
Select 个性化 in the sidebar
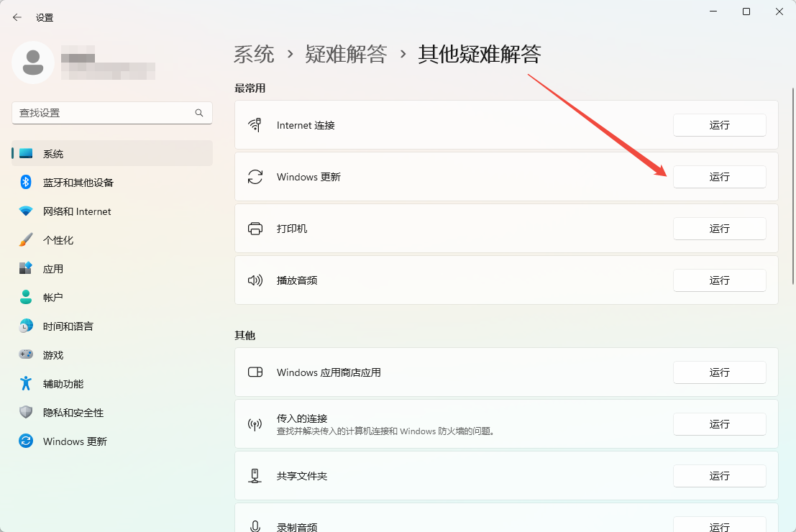point(112,239)
